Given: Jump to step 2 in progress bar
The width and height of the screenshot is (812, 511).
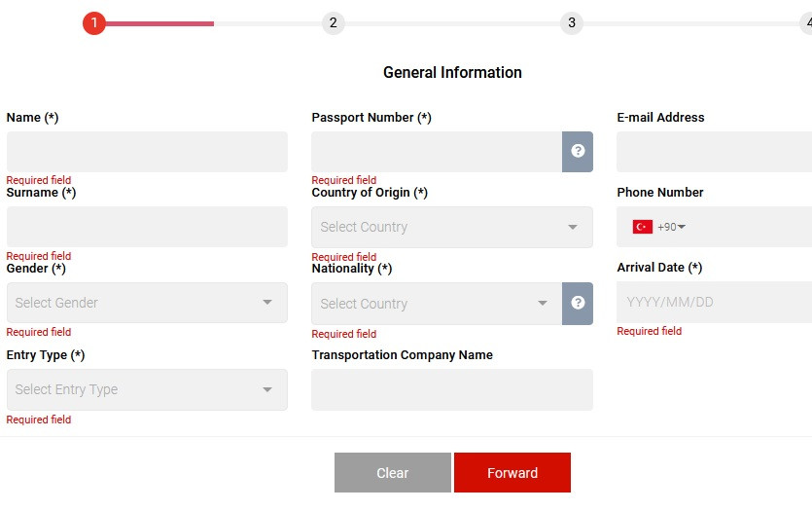Looking at the screenshot, I should pos(333,22).
